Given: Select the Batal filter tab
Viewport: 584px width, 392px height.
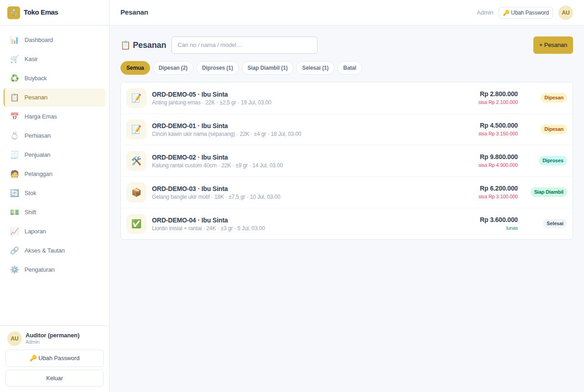Looking at the screenshot, I should pyautogui.click(x=349, y=68).
